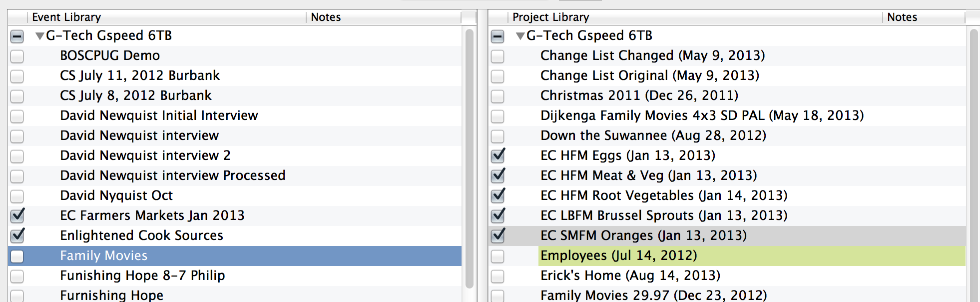Click the Notes header in Event Library

pos(384,17)
